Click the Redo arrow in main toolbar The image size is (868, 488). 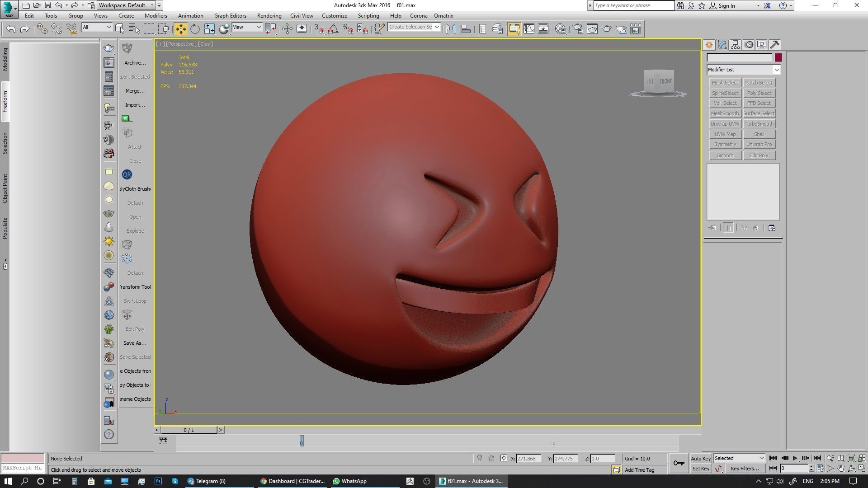(25, 29)
